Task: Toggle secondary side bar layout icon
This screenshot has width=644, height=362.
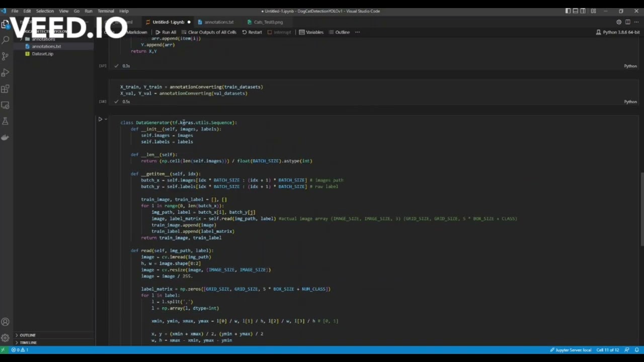Action: (x=583, y=11)
